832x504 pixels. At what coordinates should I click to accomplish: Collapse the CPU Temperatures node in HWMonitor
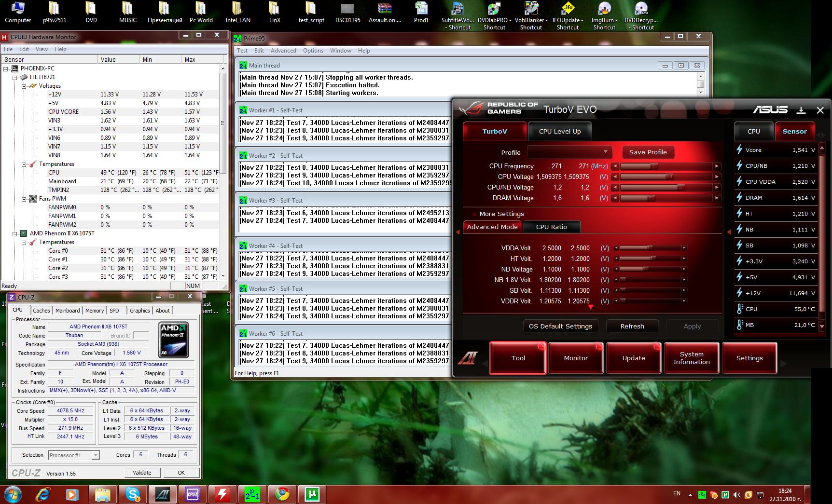[x=24, y=242]
